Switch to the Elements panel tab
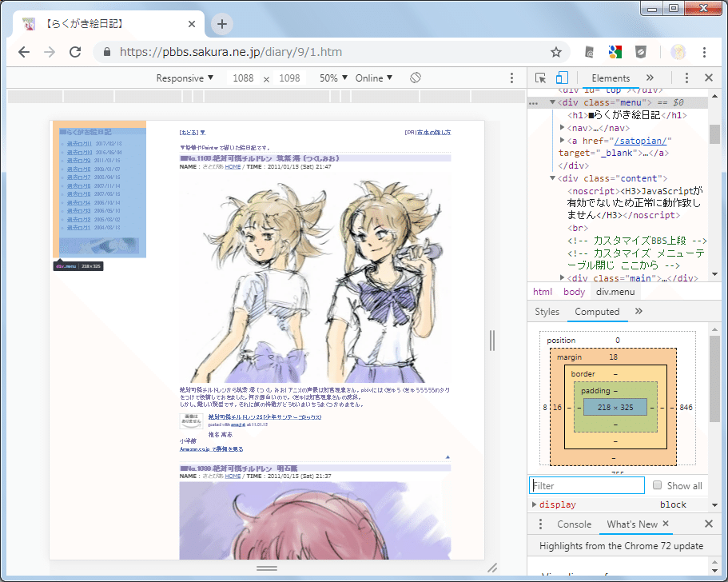The image size is (728, 582). click(x=611, y=78)
